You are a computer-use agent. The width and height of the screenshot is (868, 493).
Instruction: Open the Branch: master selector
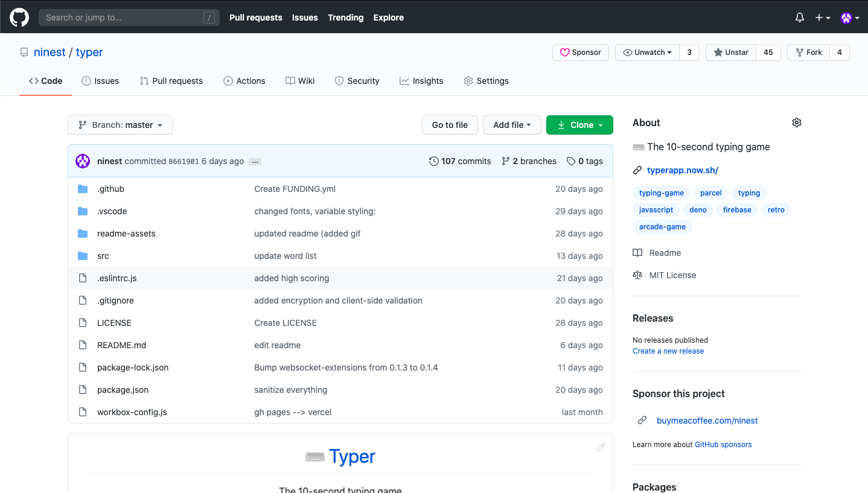120,125
